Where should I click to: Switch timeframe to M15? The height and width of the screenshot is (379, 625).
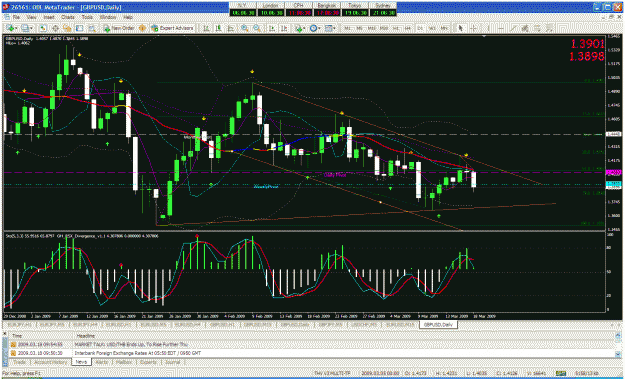pyautogui.click(x=371, y=28)
